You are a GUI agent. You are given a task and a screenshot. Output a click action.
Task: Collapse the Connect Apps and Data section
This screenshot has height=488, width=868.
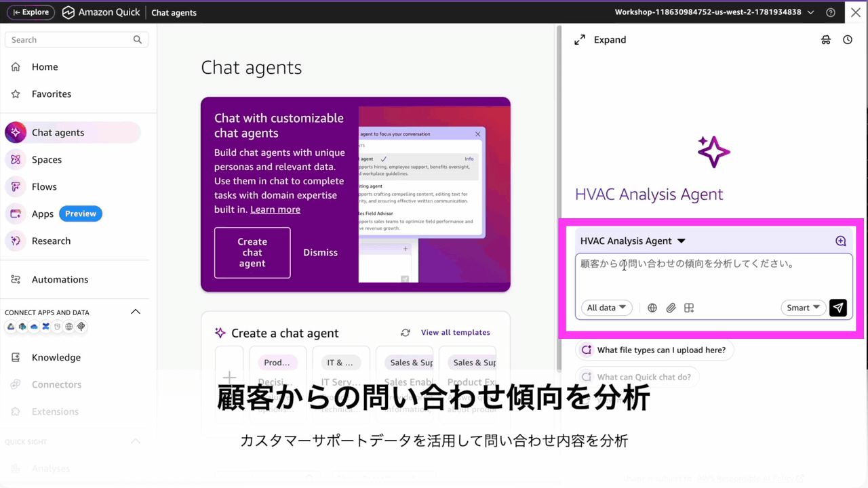click(136, 312)
